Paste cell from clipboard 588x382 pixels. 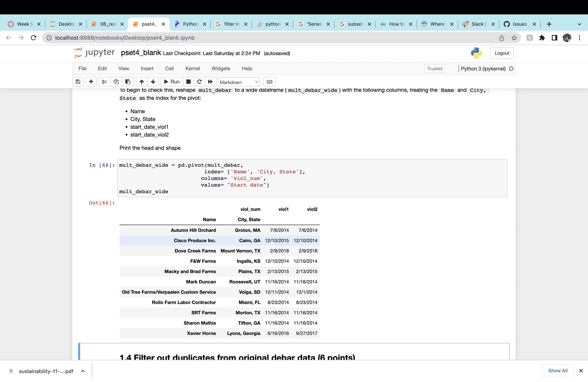point(128,81)
